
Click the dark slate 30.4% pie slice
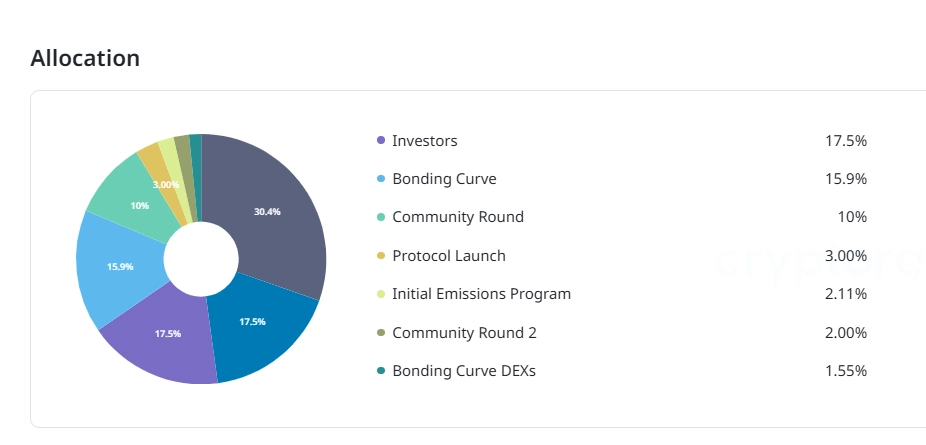click(270, 210)
